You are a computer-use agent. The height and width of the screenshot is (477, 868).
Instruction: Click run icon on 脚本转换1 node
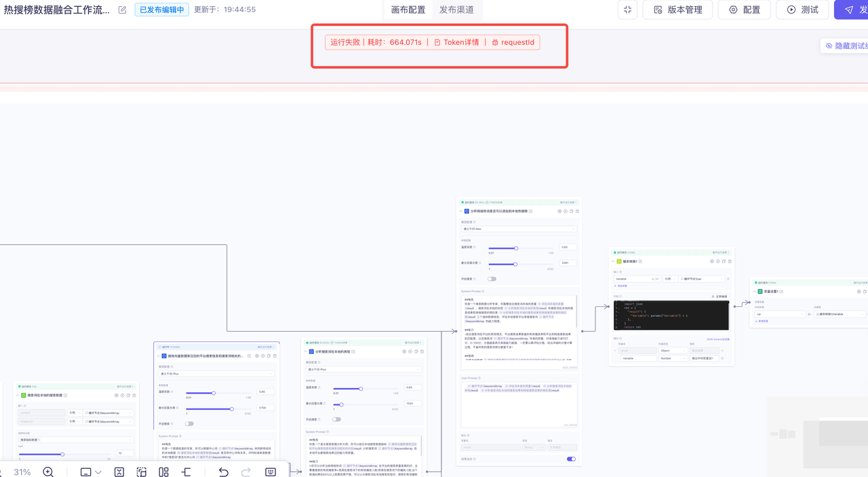(x=718, y=261)
